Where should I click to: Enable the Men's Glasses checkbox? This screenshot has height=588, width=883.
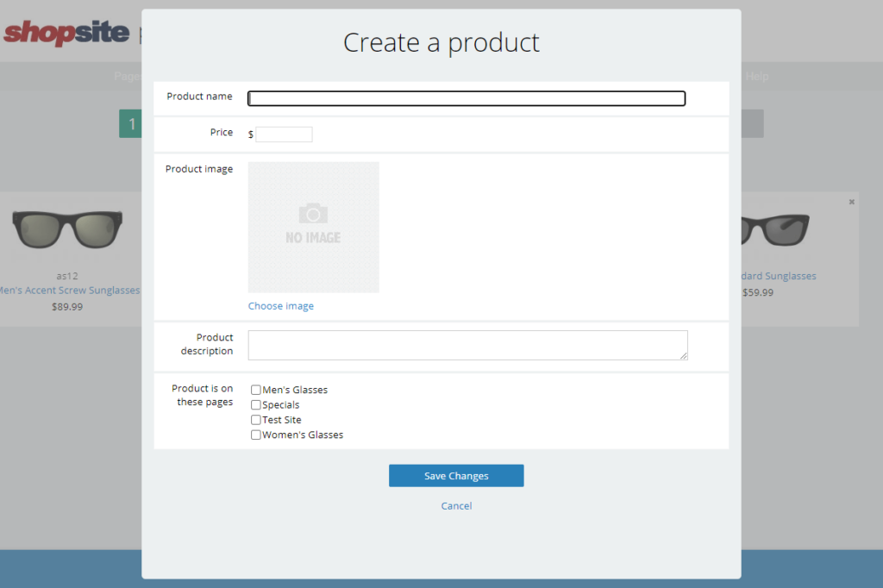click(256, 390)
